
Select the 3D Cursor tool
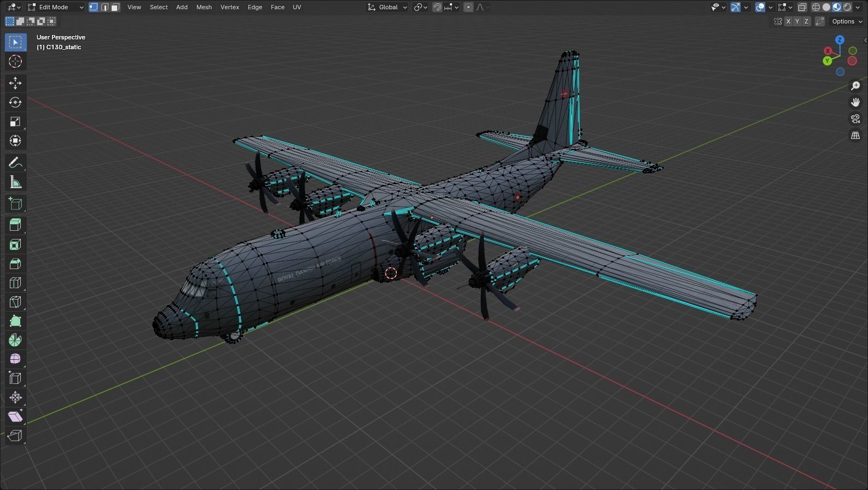click(15, 61)
